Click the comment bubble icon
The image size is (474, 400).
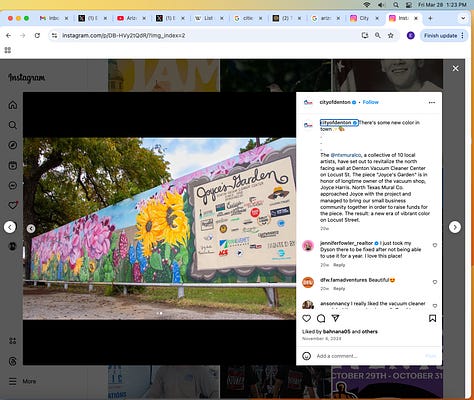[321, 318]
